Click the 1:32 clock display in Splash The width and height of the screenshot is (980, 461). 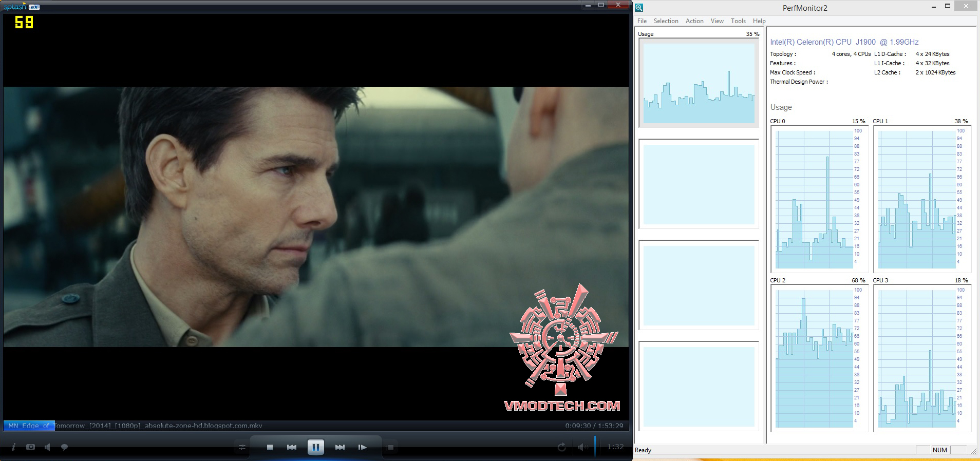click(x=615, y=447)
